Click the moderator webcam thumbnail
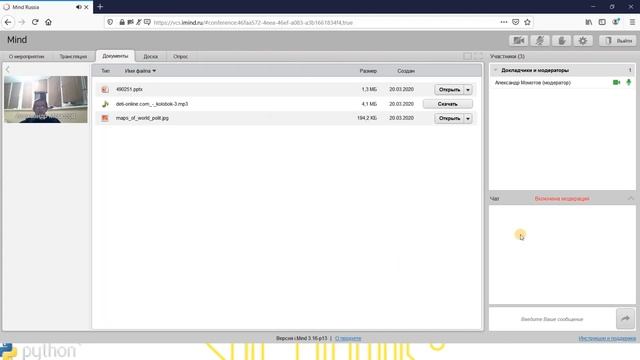 click(x=46, y=99)
